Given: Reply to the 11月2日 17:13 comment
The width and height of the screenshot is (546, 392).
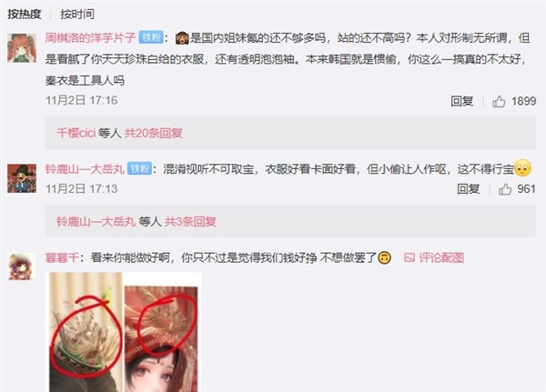Looking at the screenshot, I should pos(468,189).
